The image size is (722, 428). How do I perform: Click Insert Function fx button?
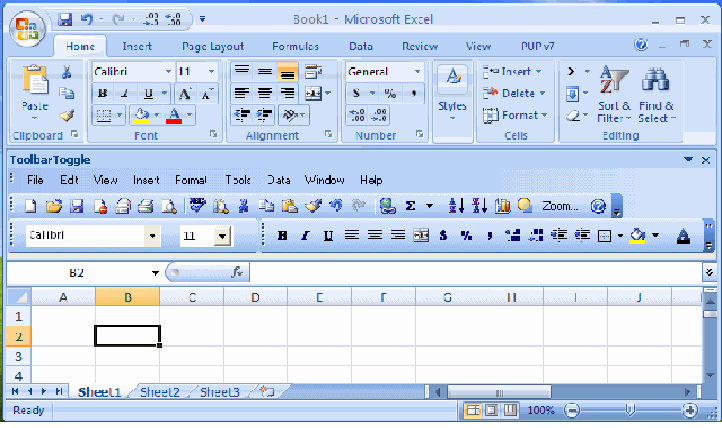coord(237,272)
